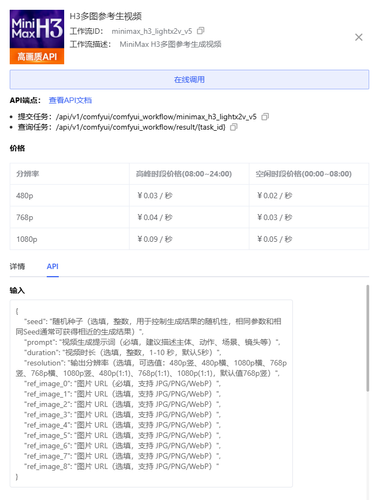Click the workflow description MiniMax H3多图参考生成视频
Image resolution: width=380 pixels, height=500 pixels.
[x=170, y=44]
